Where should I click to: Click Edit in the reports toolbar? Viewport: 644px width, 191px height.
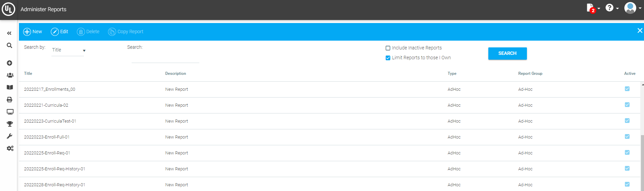[60, 31]
